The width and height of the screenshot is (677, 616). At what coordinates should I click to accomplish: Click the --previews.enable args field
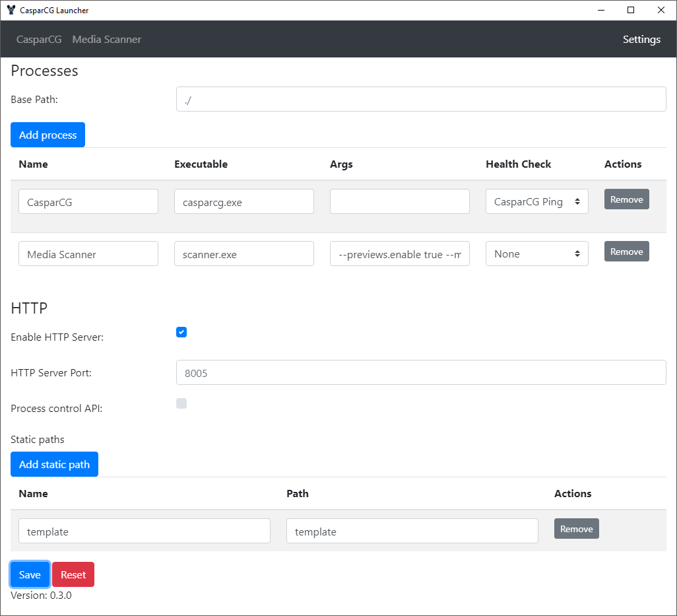tap(400, 254)
